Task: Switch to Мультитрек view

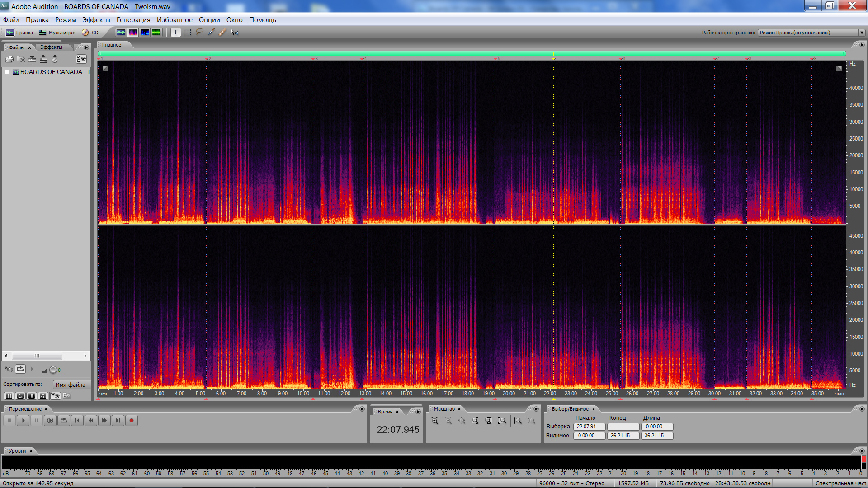Action: (57, 33)
